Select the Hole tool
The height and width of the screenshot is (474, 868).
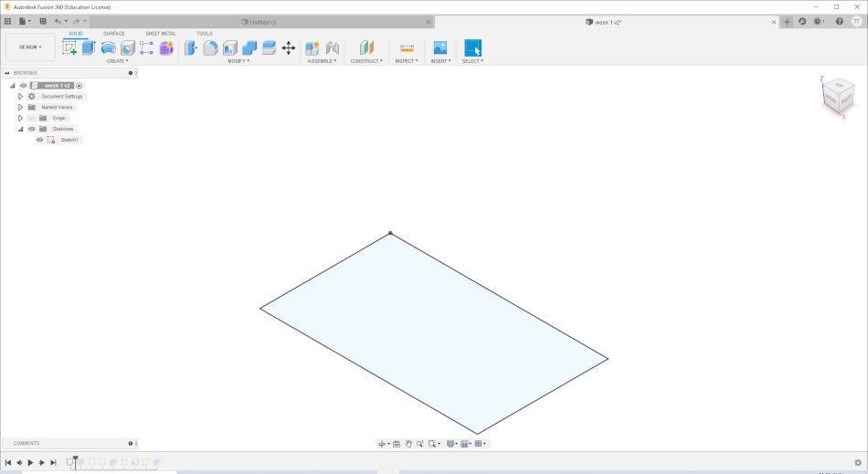(127, 48)
